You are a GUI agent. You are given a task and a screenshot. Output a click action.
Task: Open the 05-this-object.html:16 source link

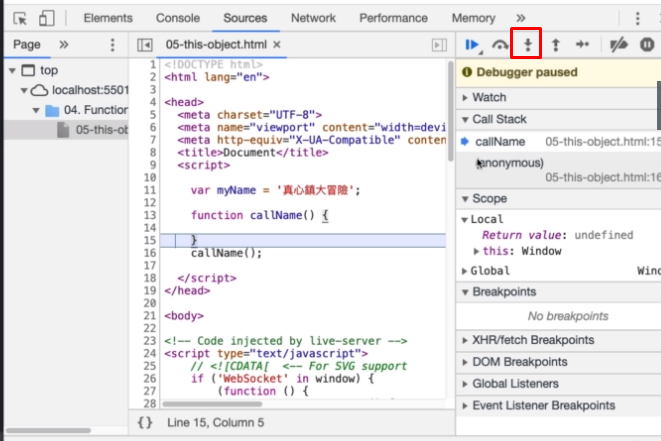(x=603, y=177)
